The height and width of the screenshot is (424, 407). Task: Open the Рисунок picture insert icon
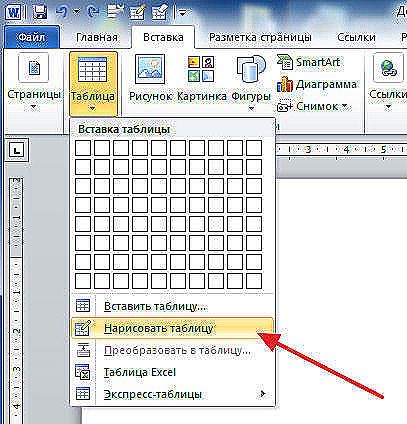click(x=150, y=69)
